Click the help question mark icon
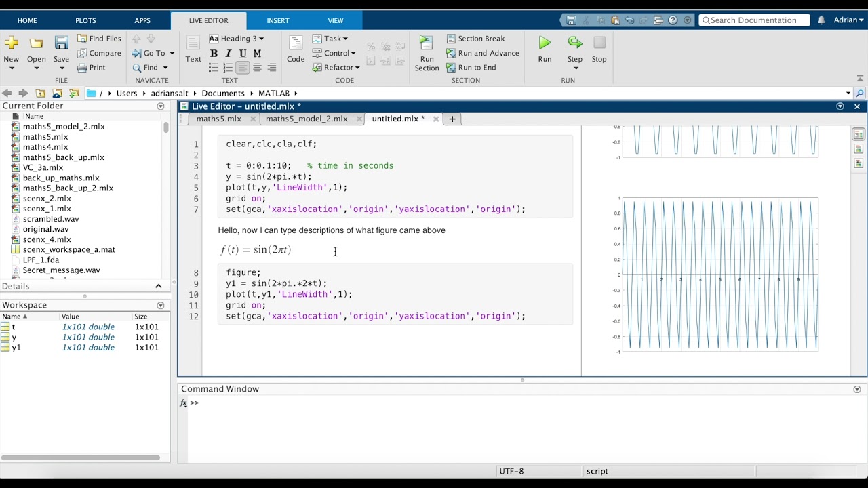Image resolution: width=868 pixels, height=488 pixels. coord(673,20)
